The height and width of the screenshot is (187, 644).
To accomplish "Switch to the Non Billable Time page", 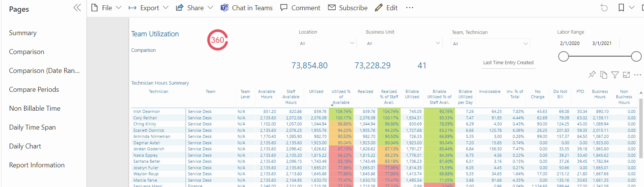I will (x=35, y=108).
